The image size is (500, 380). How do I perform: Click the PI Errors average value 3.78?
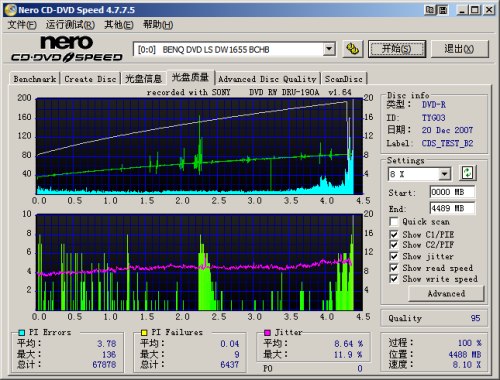(107, 344)
